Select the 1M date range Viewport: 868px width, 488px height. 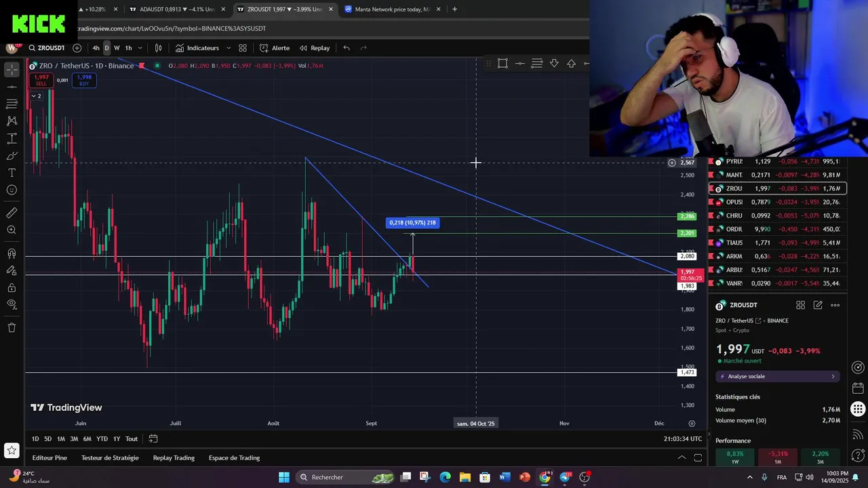pos(60,439)
